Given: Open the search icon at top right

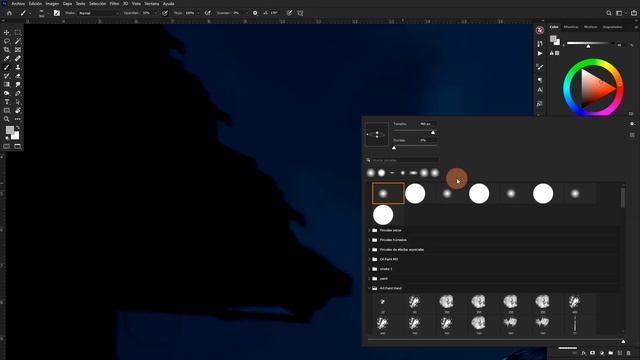Looking at the screenshot, I should (x=609, y=13).
